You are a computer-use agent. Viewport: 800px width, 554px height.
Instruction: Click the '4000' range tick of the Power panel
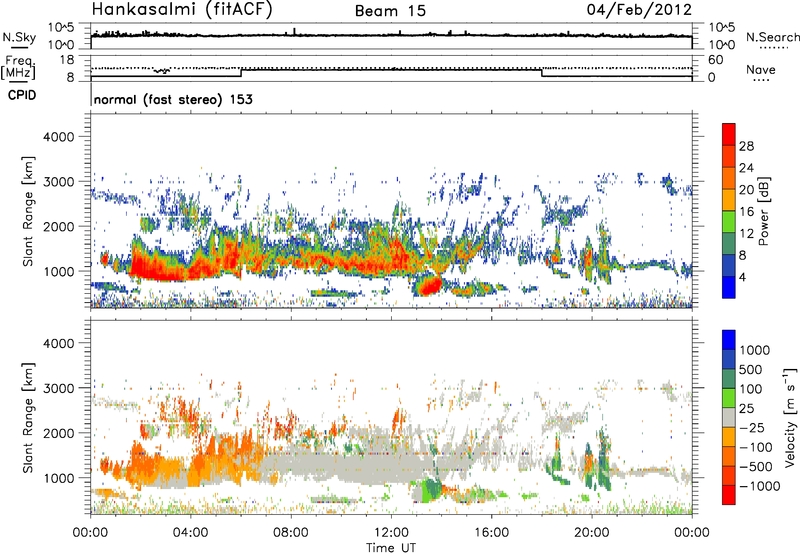pyautogui.click(x=58, y=137)
